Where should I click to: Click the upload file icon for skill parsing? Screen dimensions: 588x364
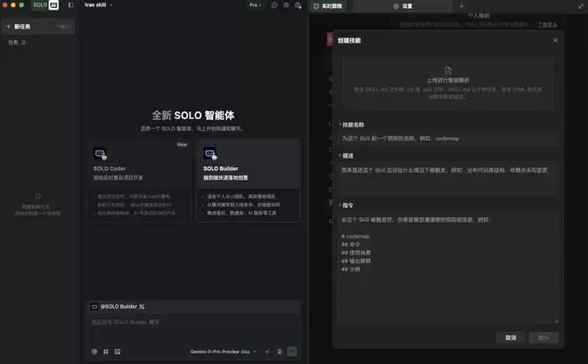click(448, 70)
